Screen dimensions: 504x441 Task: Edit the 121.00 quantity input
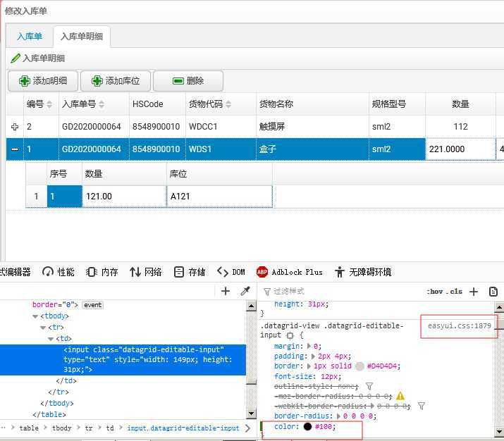coord(124,197)
